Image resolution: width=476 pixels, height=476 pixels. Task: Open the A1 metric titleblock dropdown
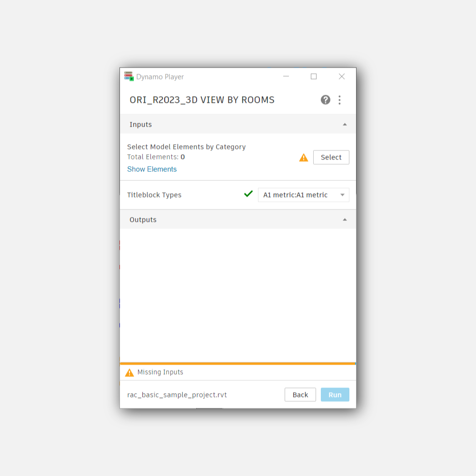304,195
